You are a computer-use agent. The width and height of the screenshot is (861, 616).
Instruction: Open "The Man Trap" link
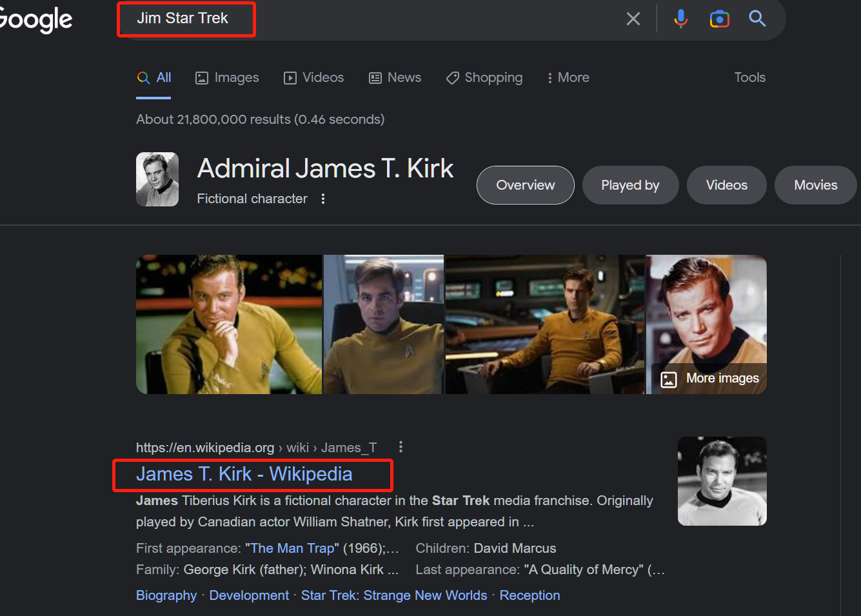292,548
